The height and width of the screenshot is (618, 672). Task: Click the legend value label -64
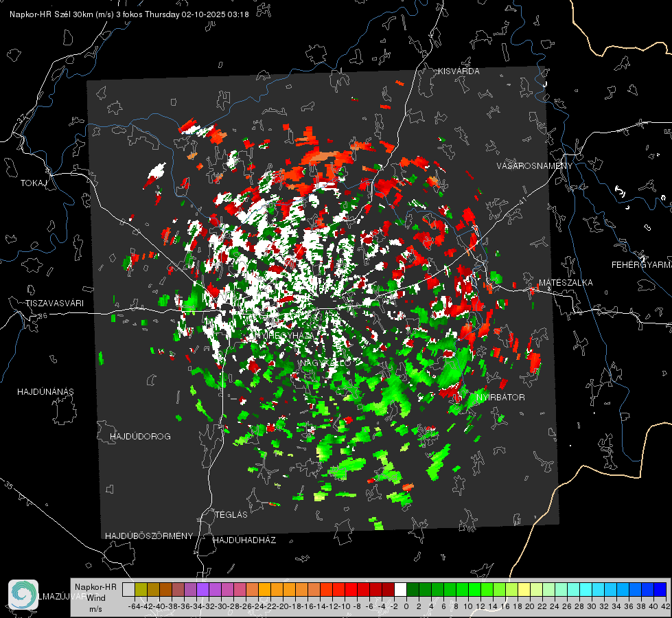[x=135, y=606]
